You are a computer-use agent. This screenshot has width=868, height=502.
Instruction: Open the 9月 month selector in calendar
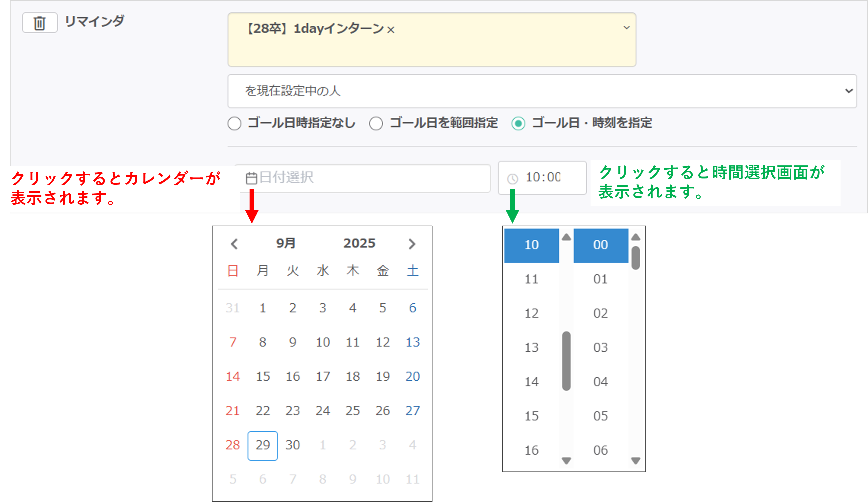[x=286, y=243]
